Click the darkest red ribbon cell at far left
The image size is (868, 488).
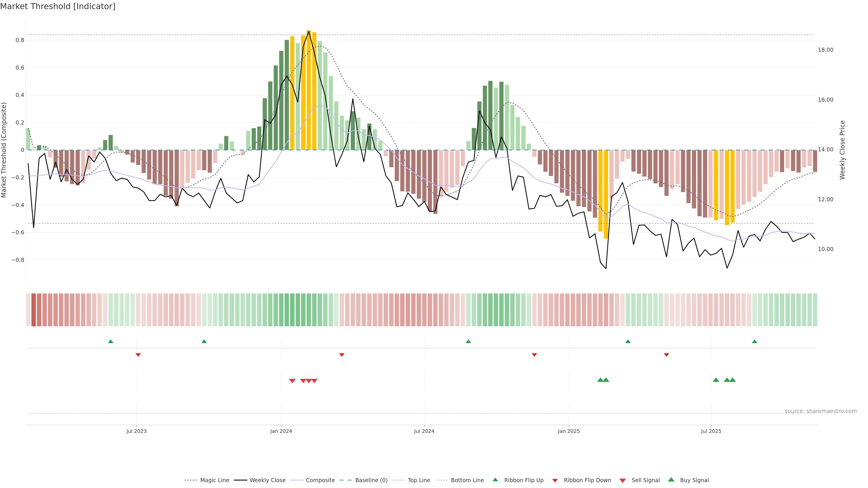(33, 310)
